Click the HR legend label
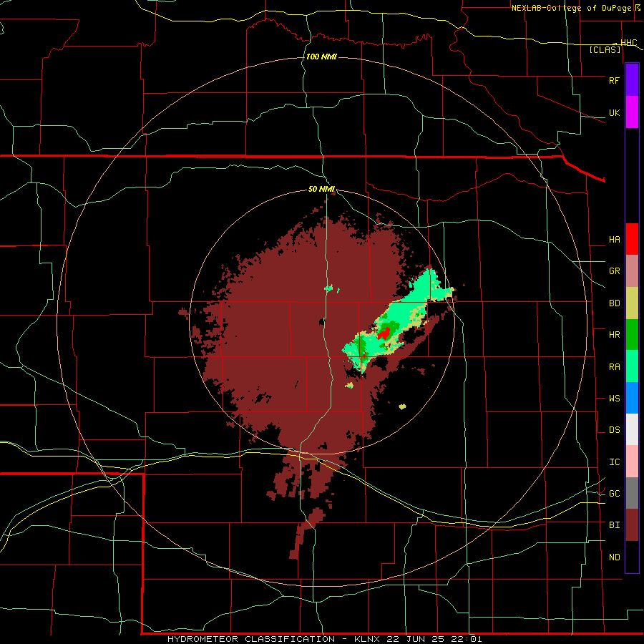Screen dimensions: 644x644 point(614,335)
